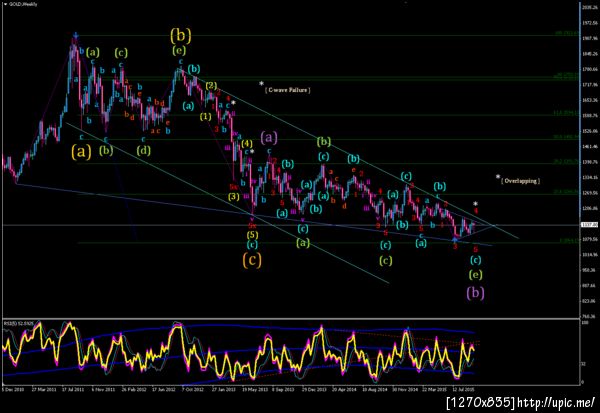Image resolution: width=600 pixels, height=413 pixels.
Task: Select the large yellow (a) label at left
Action: (x=81, y=152)
